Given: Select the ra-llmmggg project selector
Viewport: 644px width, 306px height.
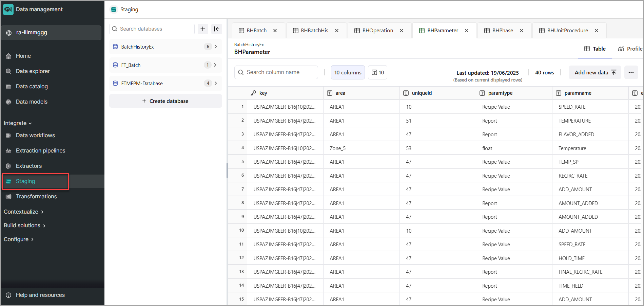Looking at the screenshot, I should 51,33.
